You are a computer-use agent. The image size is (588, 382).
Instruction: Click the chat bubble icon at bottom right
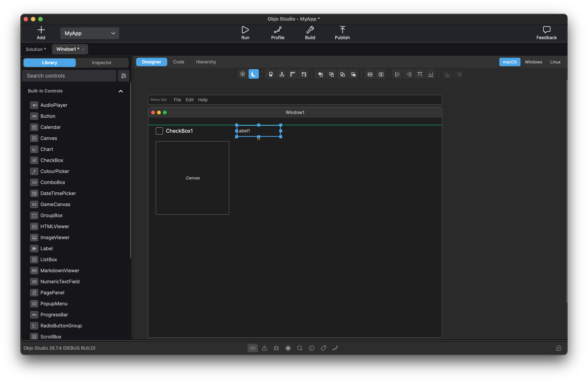[559, 348]
